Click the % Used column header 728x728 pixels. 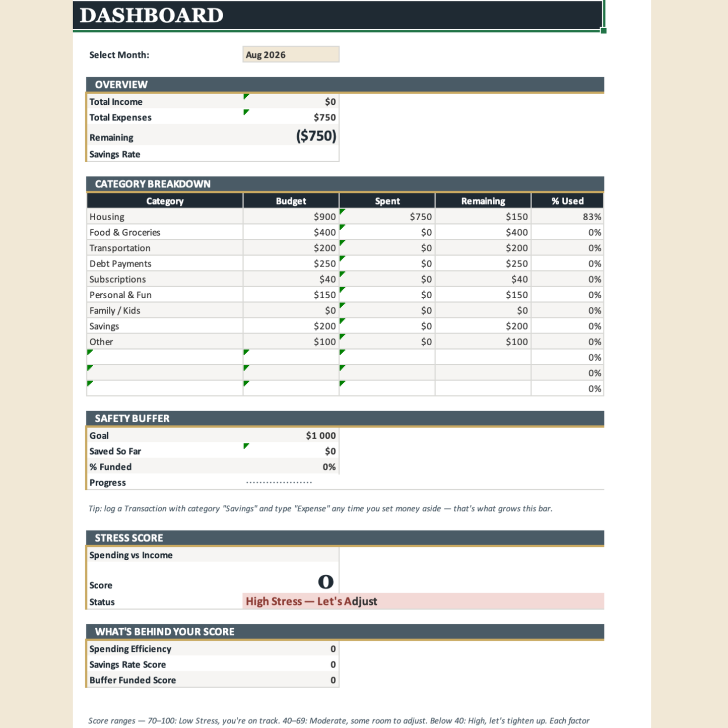(567, 201)
